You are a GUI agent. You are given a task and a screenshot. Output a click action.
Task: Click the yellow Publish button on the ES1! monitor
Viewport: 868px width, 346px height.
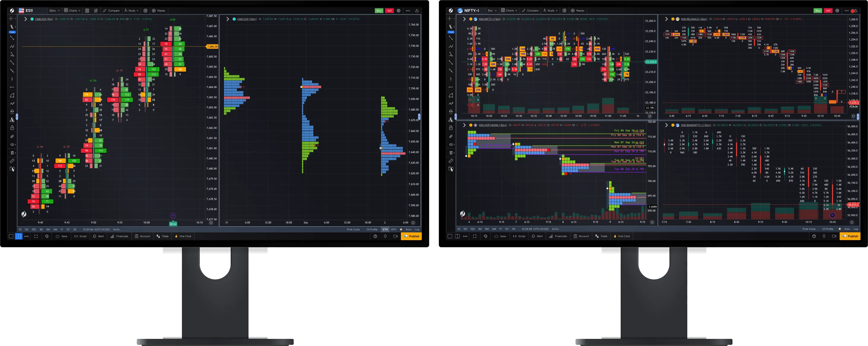tap(411, 236)
